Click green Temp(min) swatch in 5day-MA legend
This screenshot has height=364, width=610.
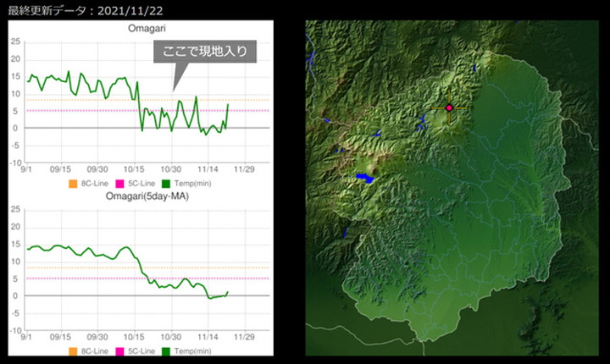coord(166,351)
